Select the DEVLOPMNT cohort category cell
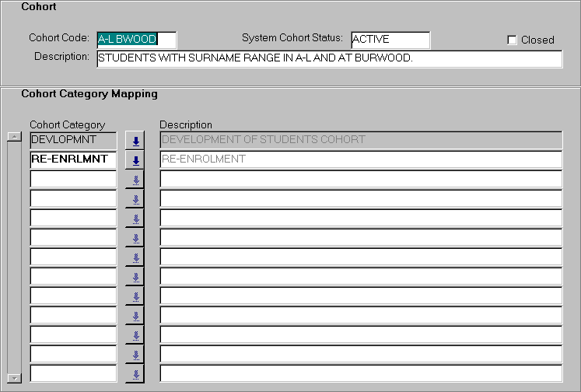 click(x=73, y=140)
